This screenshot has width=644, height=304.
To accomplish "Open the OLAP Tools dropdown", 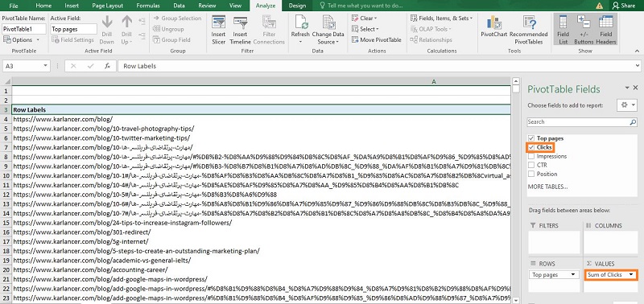I will pyautogui.click(x=431, y=29).
